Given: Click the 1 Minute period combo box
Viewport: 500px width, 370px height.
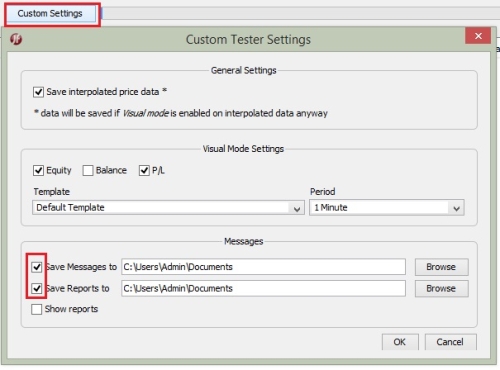Looking at the screenshot, I should coord(387,208).
